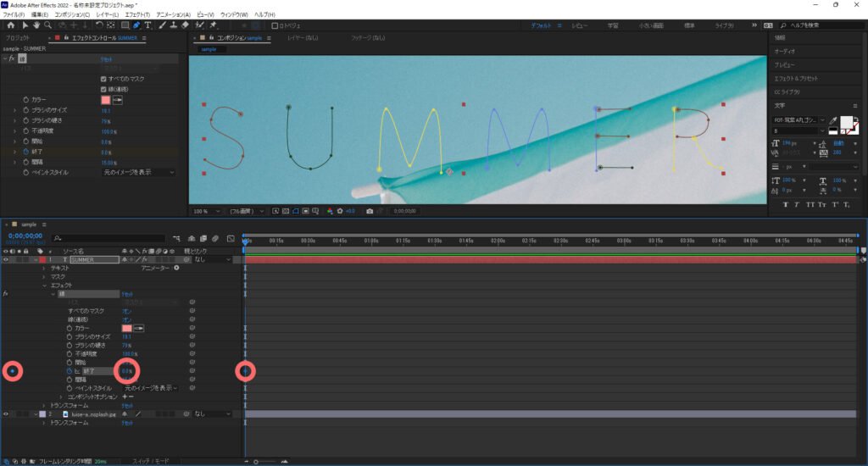The width and height of the screenshot is (868, 466).
Task: Switch to the プロジェクト panel tab
Action: (19, 38)
